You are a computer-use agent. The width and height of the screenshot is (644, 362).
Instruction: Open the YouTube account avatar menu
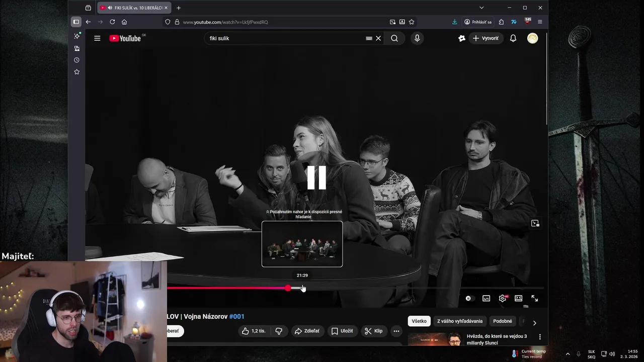(x=532, y=38)
